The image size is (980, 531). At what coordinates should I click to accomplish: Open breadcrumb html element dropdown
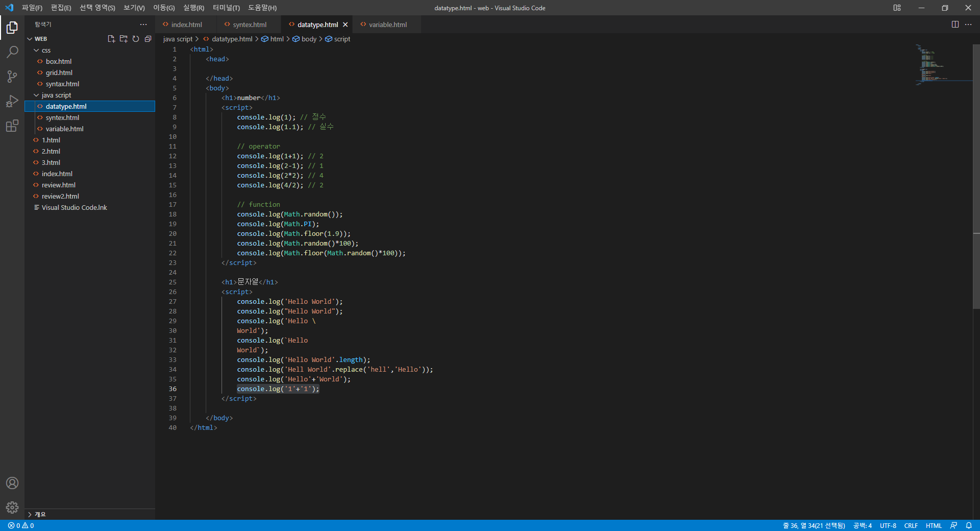273,39
